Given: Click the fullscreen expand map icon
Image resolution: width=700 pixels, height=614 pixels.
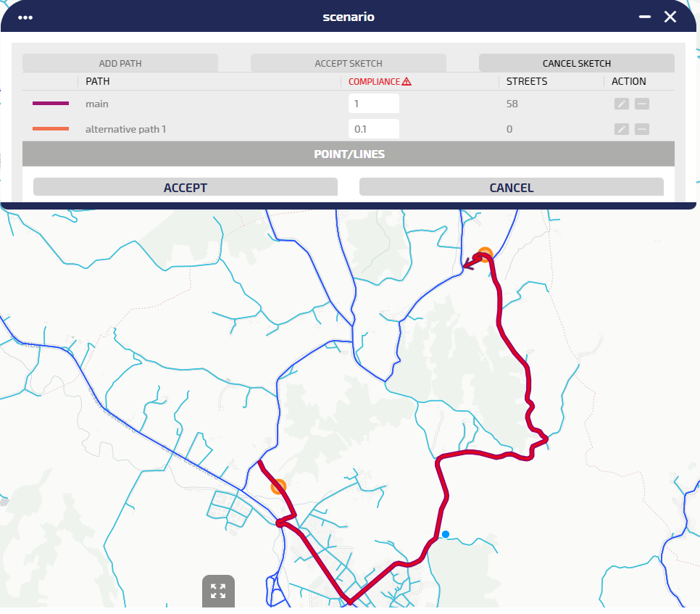Looking at the screenshot, I should (218, 591).
